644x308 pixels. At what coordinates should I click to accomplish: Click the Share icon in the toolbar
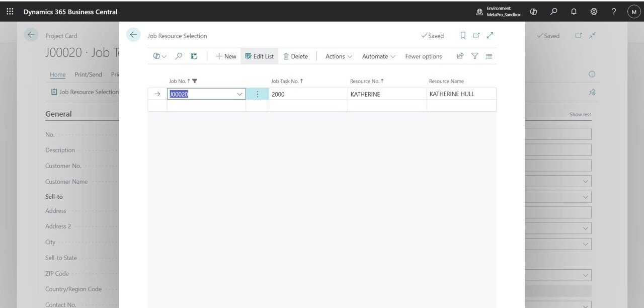[460, 56]
